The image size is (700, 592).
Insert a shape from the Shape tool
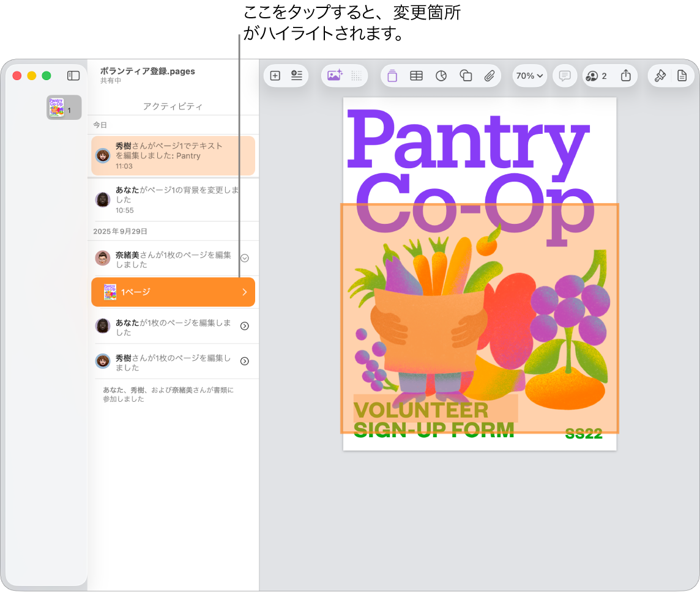click(466, 76)
